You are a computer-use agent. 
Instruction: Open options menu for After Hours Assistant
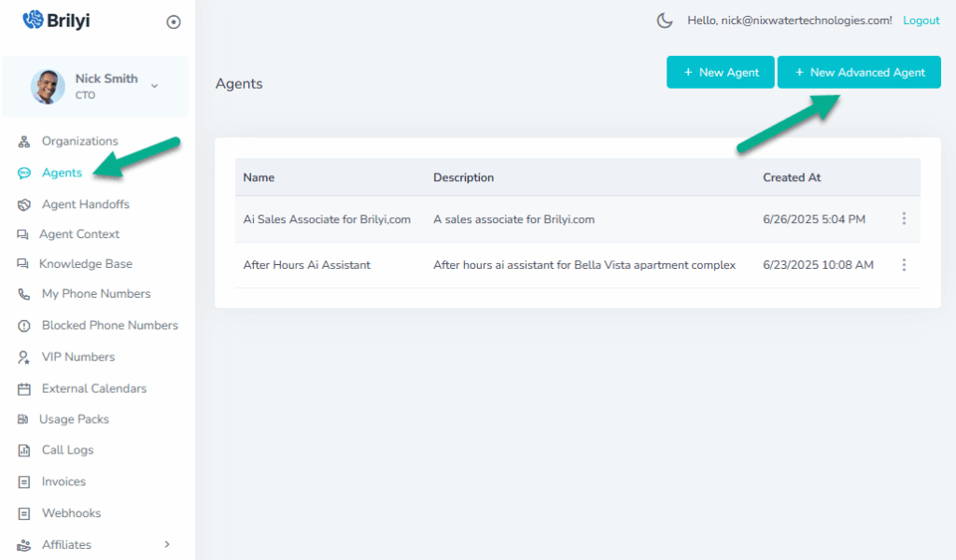coord(904,265)
